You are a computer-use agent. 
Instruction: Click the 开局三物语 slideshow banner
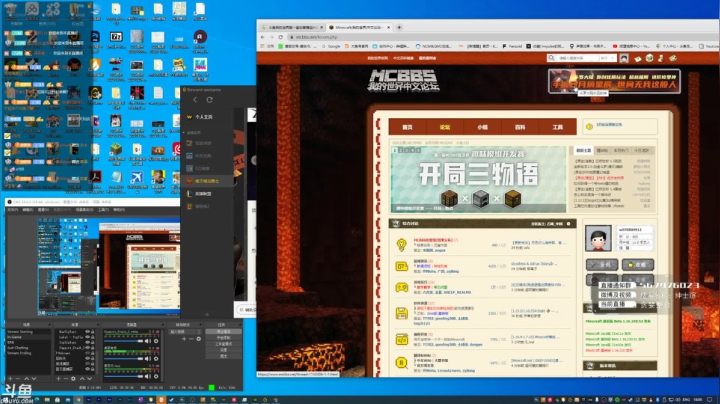point(478,179)
